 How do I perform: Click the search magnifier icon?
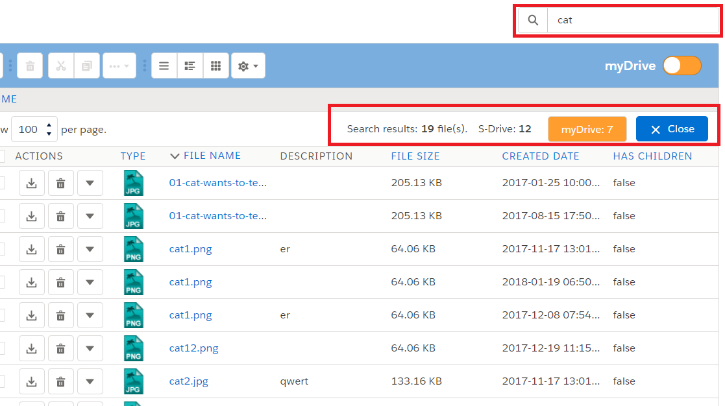(533, 20)
